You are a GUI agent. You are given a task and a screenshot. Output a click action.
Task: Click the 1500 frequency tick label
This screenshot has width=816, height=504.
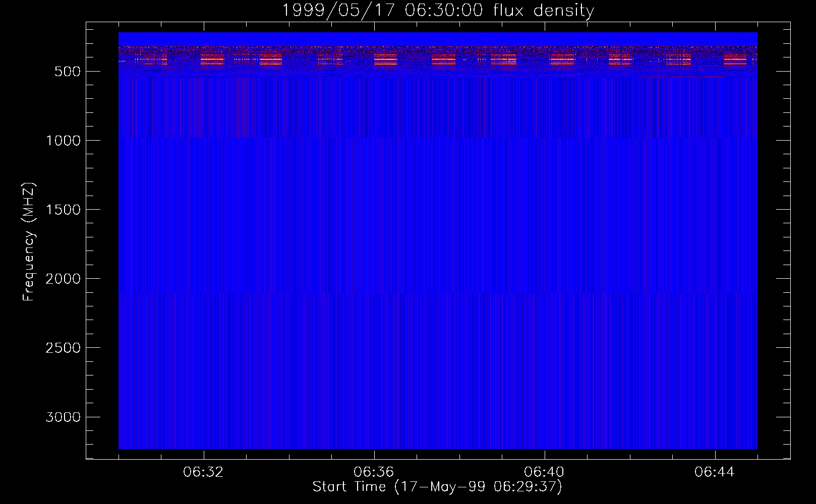(63, 210)
